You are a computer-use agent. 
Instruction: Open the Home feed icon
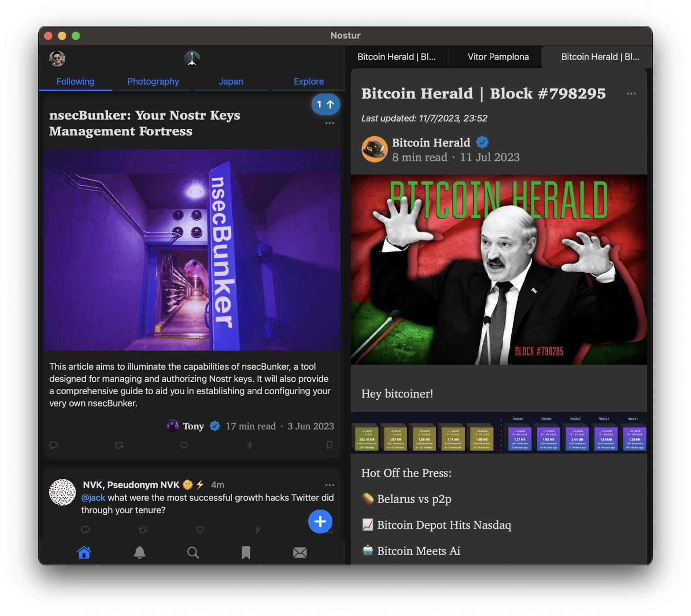84,552
